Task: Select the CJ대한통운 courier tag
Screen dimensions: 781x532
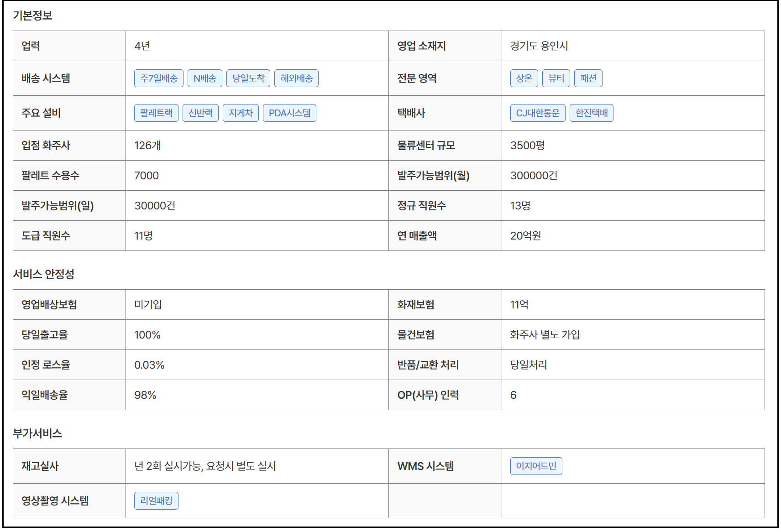Action: (x=538, y=113)
